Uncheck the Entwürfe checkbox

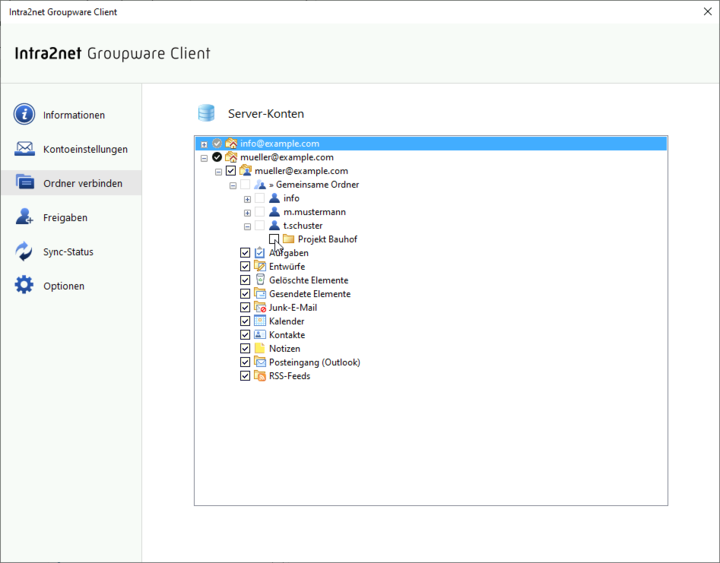[x=245, y=266]
